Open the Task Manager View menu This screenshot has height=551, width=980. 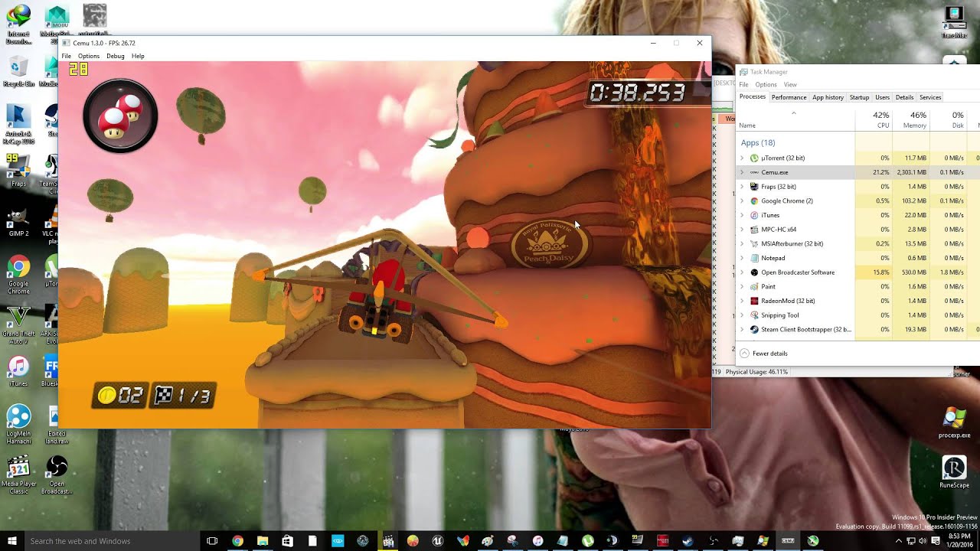(x=790, y=85)
